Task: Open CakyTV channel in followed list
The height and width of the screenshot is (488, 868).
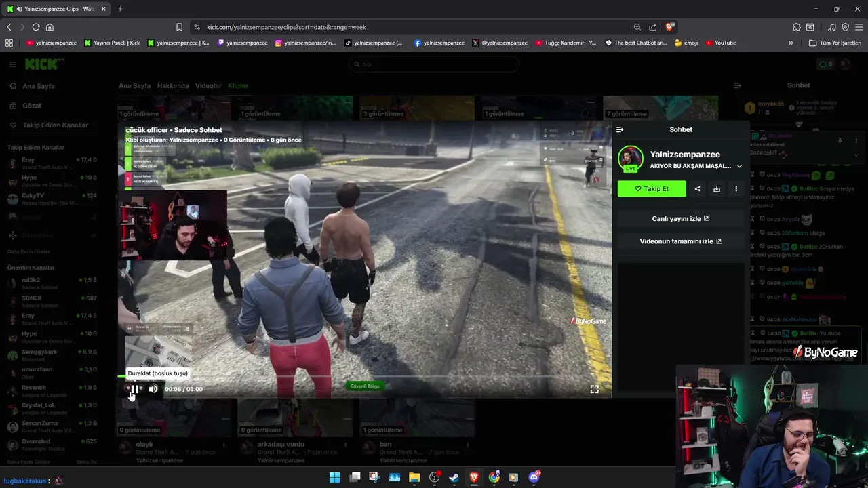Action: [x=53, y=199]
